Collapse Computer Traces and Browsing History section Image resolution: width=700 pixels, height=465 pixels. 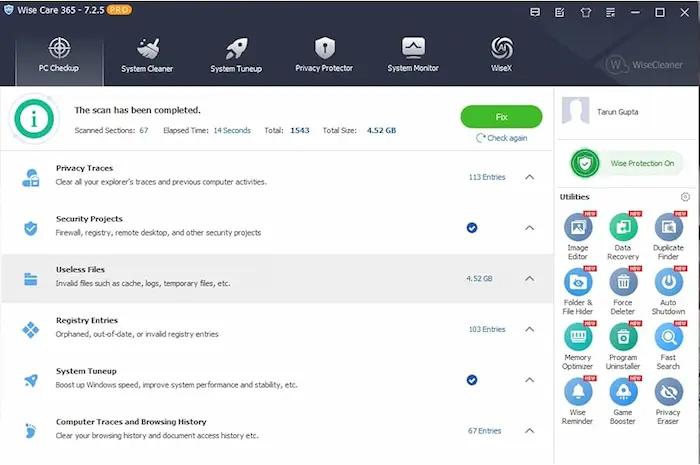[529, 431]
